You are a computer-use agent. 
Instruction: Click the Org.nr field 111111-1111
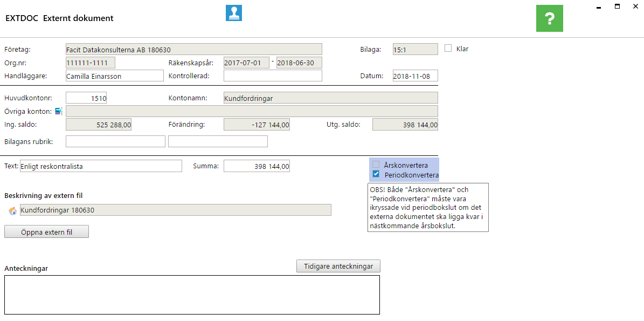tap(91, 63)
